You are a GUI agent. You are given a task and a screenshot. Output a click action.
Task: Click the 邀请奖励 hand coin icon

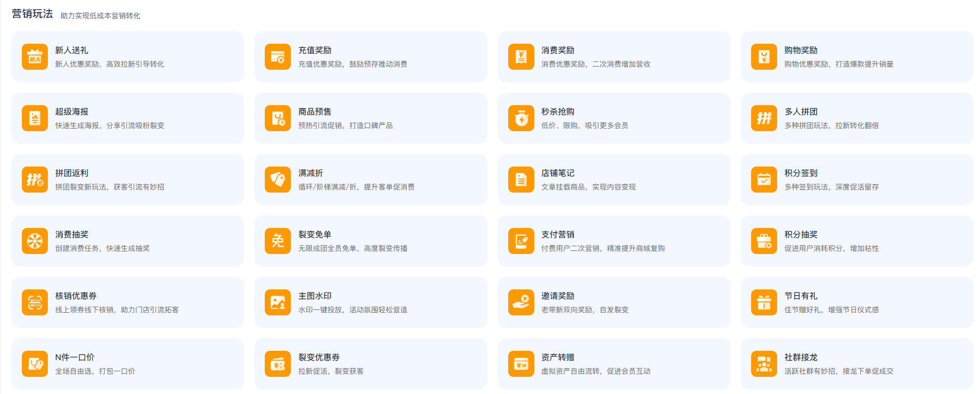(x=521, y=302)
